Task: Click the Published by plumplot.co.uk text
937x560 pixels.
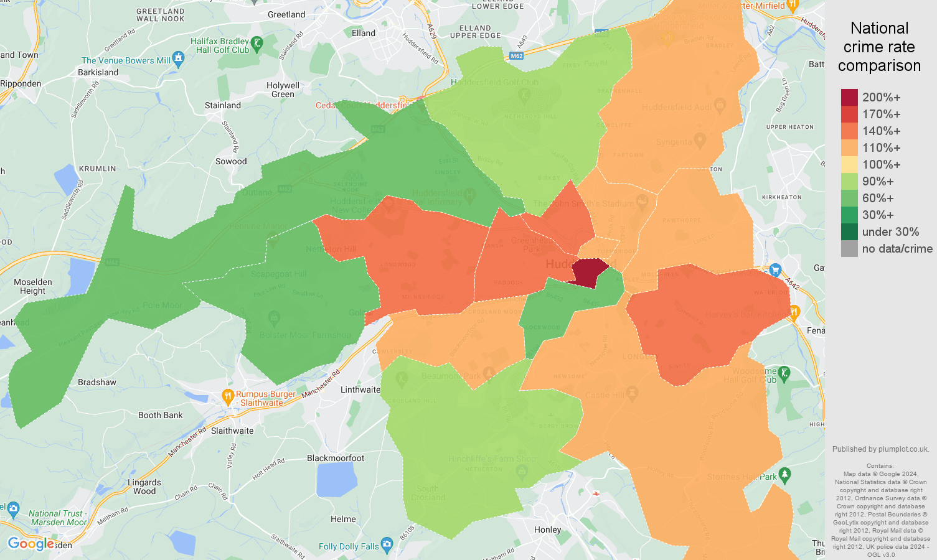Action: [880, 449]
